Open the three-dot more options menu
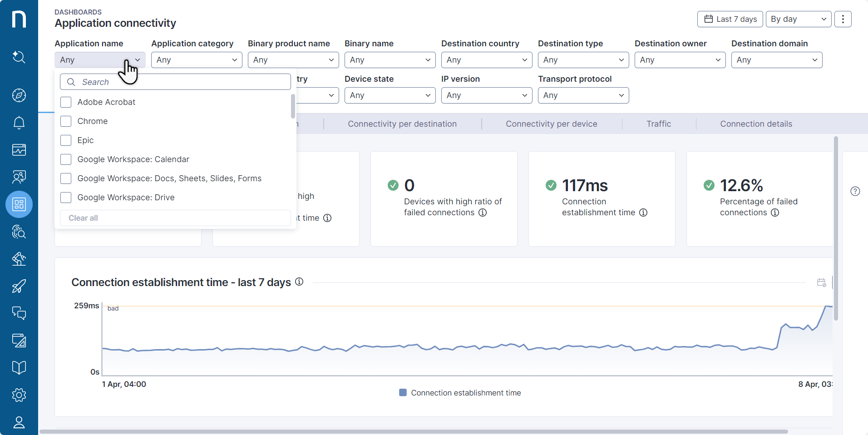 (x=843, y=19)
